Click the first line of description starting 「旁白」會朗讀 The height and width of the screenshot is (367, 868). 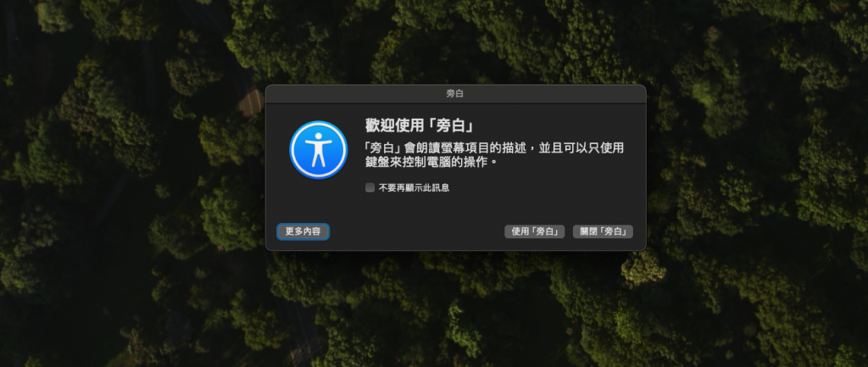pyautogui.click(x=495, y=148)
